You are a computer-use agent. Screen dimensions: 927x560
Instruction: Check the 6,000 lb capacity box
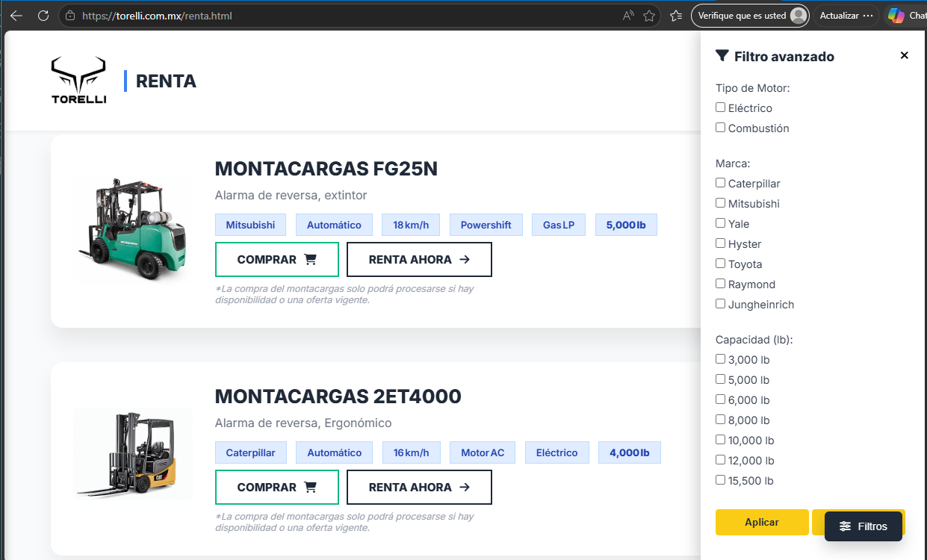[x=720, y=399]
